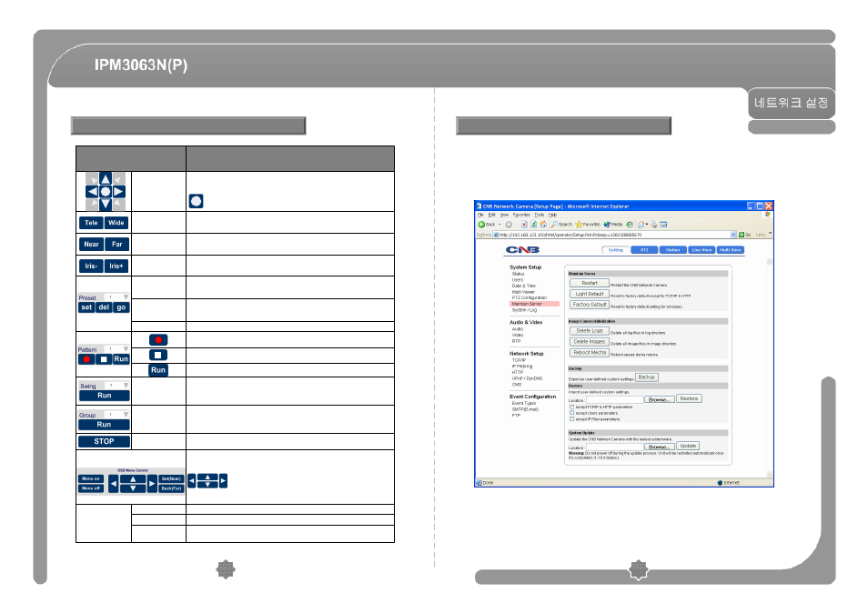
Task: Switch to the PTZ tab
Action: pyautogui.click(x=644, y=250)
